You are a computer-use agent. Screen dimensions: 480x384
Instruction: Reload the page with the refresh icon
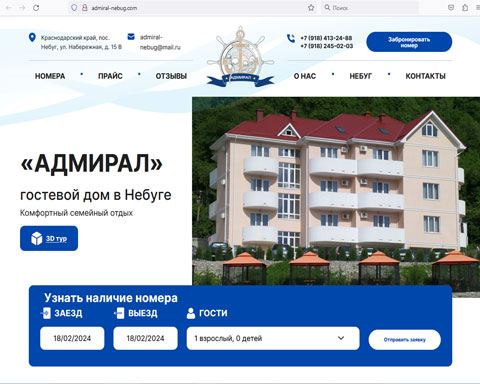coord(36,8)
